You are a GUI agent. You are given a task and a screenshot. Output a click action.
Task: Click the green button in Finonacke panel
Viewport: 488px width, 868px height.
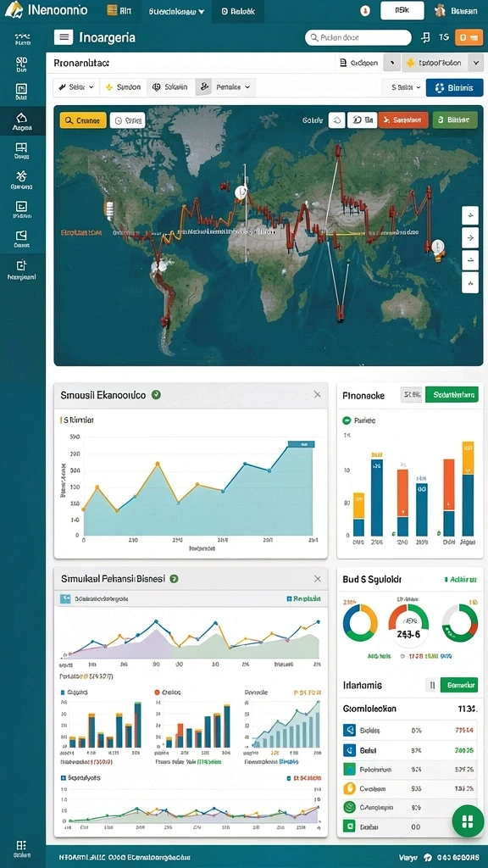pos(452,394)
